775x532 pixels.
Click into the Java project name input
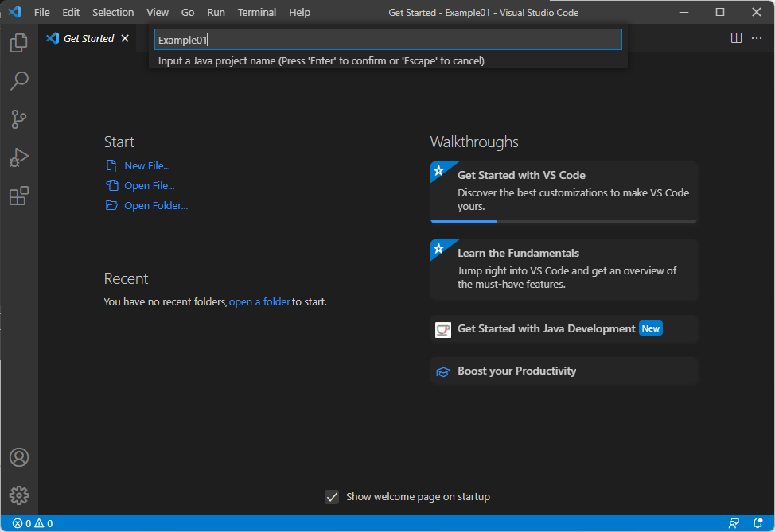click(388, 40)
